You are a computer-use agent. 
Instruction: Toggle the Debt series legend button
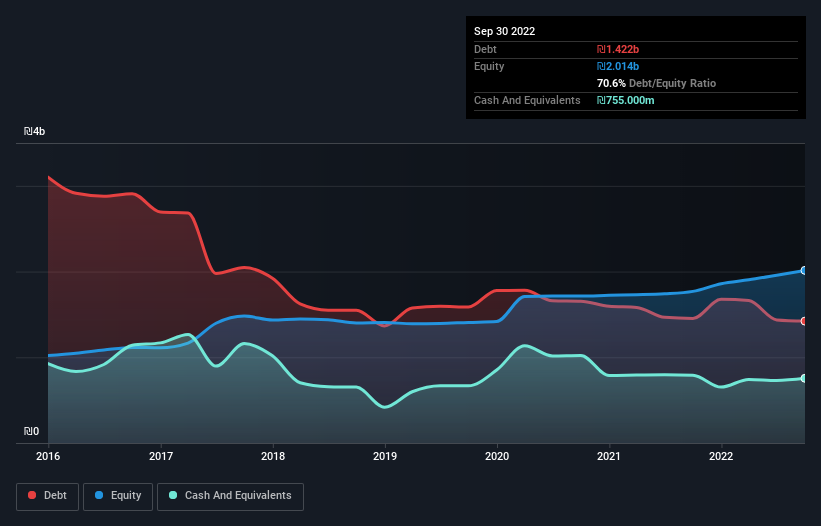tap(47, 496)
